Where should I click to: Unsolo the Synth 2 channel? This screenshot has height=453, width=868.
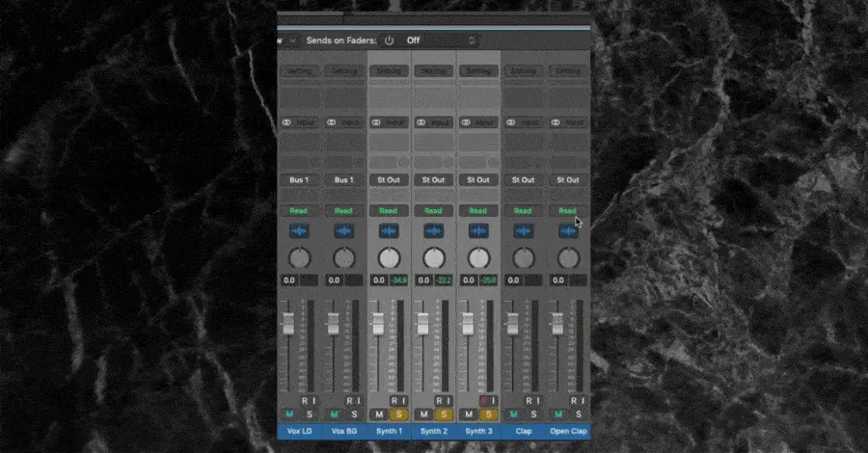click(444, 414)
